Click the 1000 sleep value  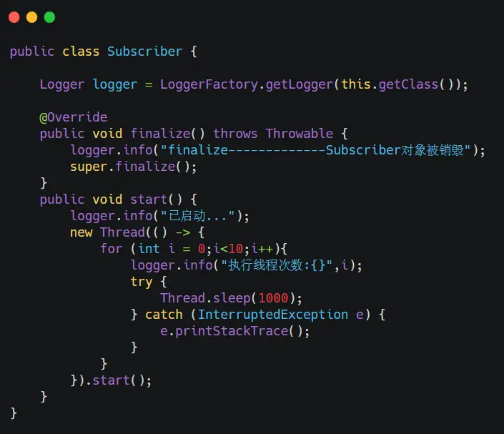[273, 298]
